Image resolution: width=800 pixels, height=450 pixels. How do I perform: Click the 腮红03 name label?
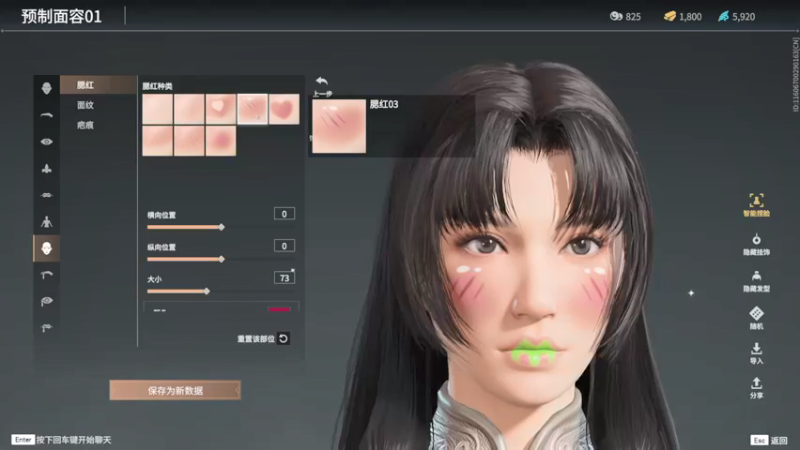(384, 105)
